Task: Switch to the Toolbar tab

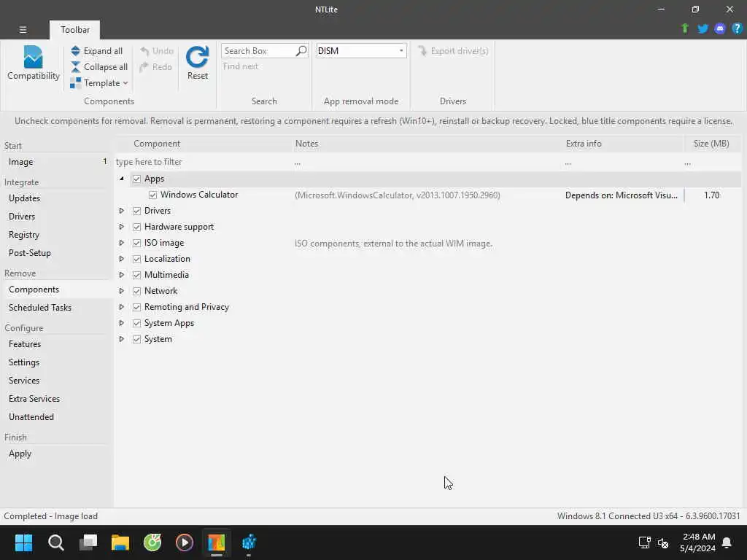Action: click(75, 29)
